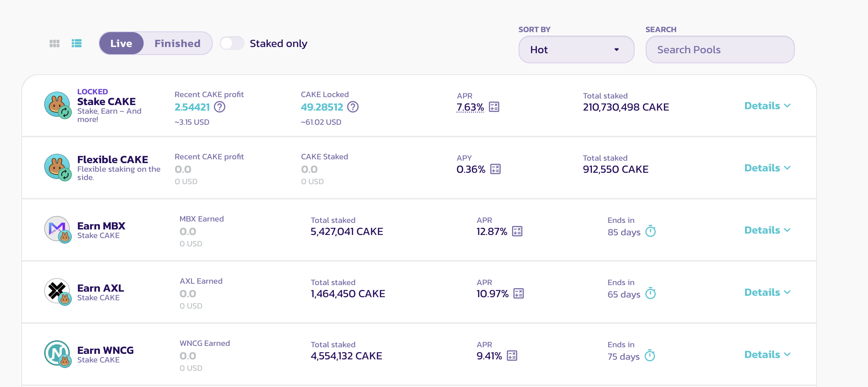Toggle the Staked only switch

click(232, 44)
